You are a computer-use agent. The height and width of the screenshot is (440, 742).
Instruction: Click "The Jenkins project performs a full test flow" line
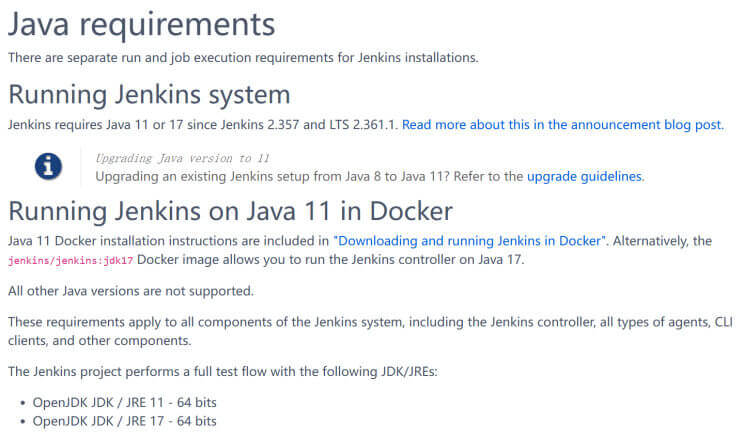[223, 371]
